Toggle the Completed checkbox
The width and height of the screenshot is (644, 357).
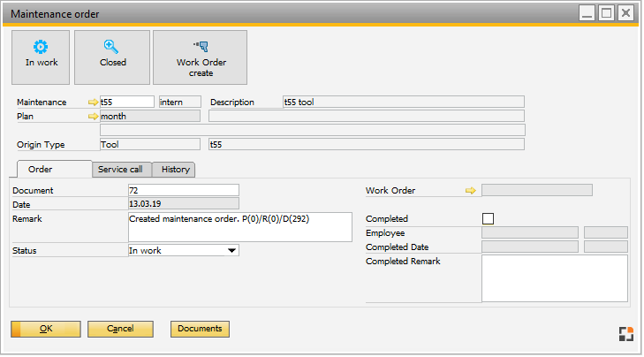[488, 218]
